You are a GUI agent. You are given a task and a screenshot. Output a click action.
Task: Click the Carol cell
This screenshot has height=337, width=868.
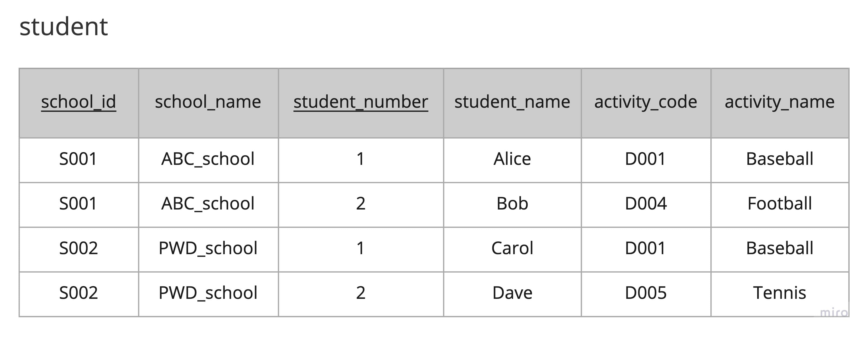(x=512, y=248)
